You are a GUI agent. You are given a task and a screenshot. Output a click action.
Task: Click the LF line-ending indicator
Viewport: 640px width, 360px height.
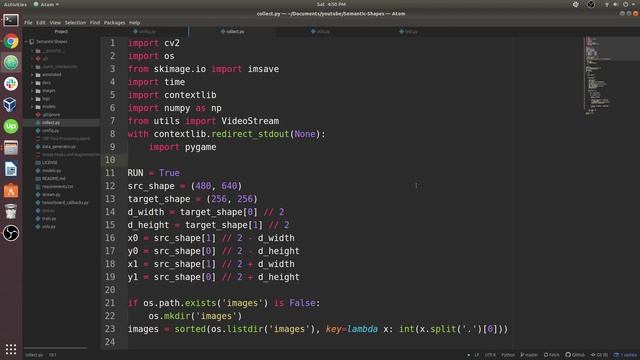(x=476, y=355)
